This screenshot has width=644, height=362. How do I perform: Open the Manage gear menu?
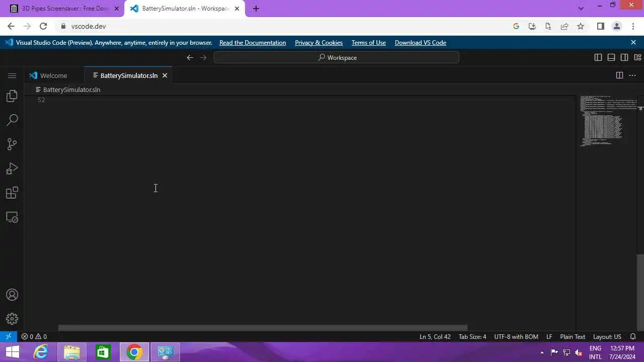point(12,319)
